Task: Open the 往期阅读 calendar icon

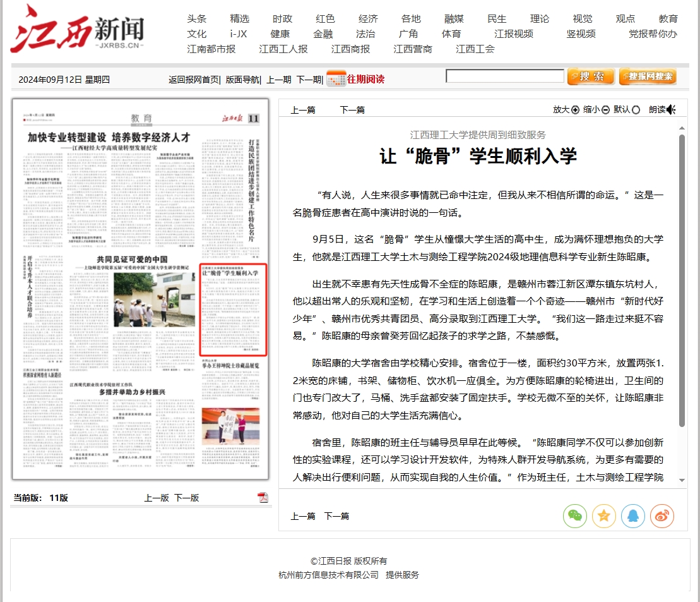Action: 336,79
